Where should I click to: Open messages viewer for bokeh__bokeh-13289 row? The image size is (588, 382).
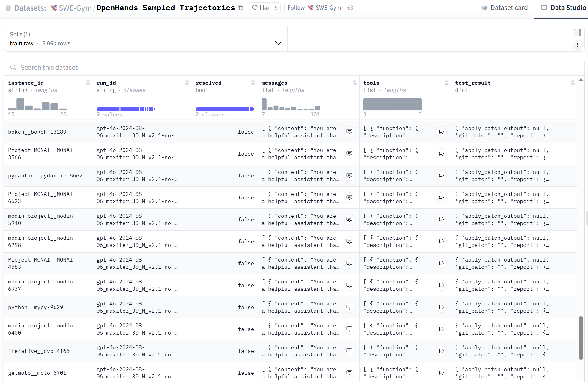349,132
